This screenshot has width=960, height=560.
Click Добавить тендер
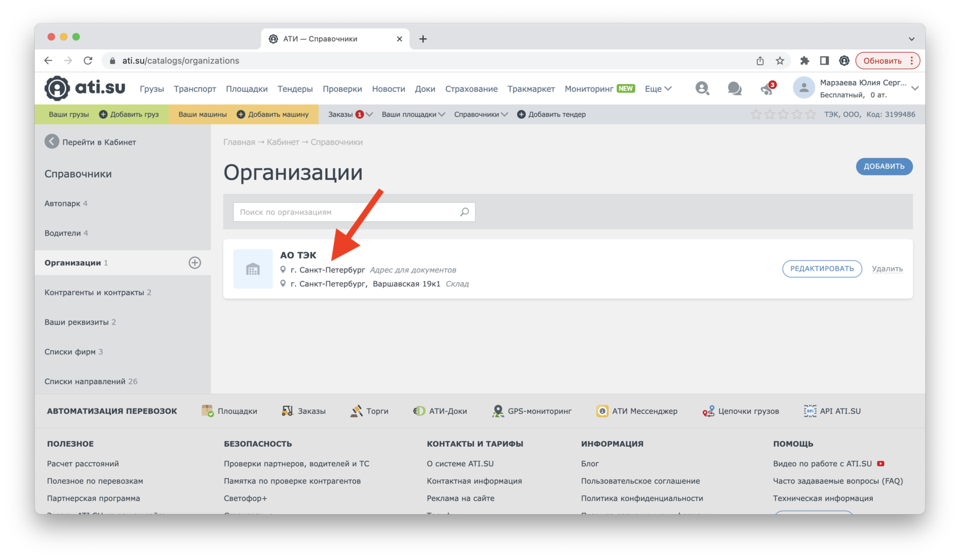[x=551, y=114]
